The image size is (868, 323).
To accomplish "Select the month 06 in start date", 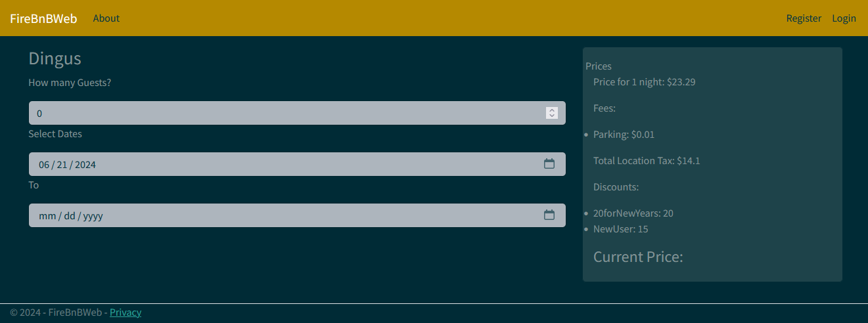I will click(44, 165).
